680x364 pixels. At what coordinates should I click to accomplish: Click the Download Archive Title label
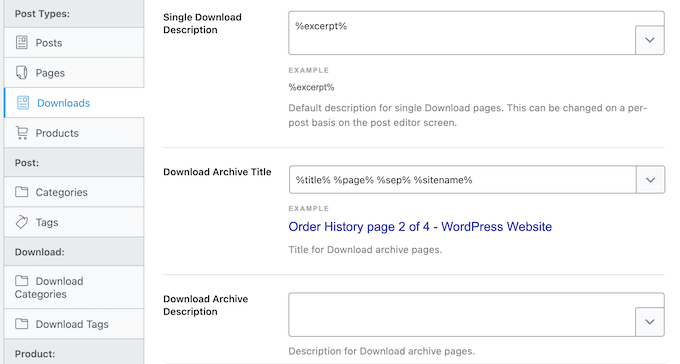tap(217, 172)
